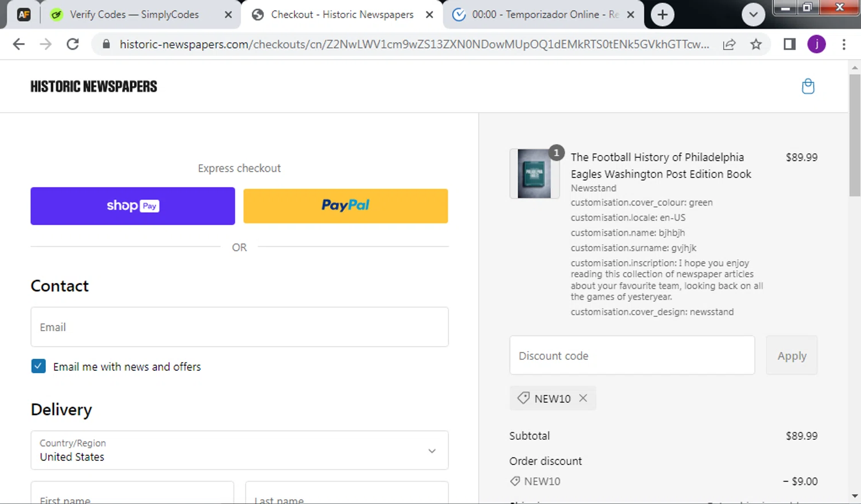The width and height of the screenshot is (861, 504).
Task: Click the Delivery section heading
Action: (x=61, y=410)
